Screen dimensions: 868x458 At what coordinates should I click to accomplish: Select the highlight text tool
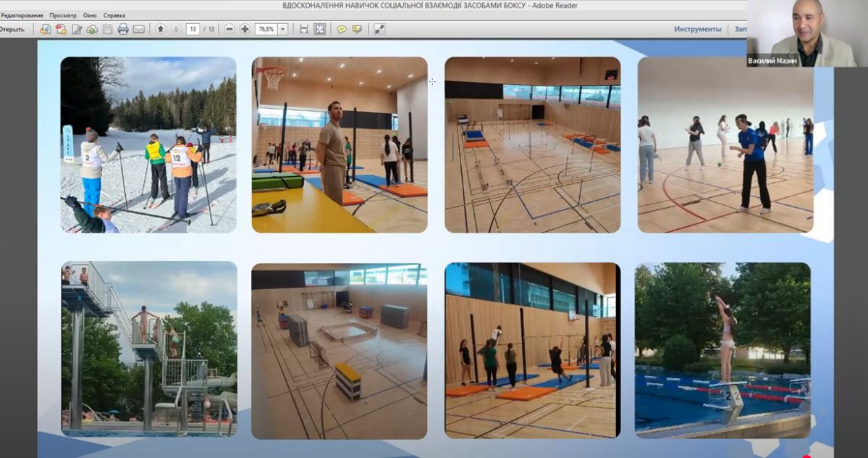(357, 29)
